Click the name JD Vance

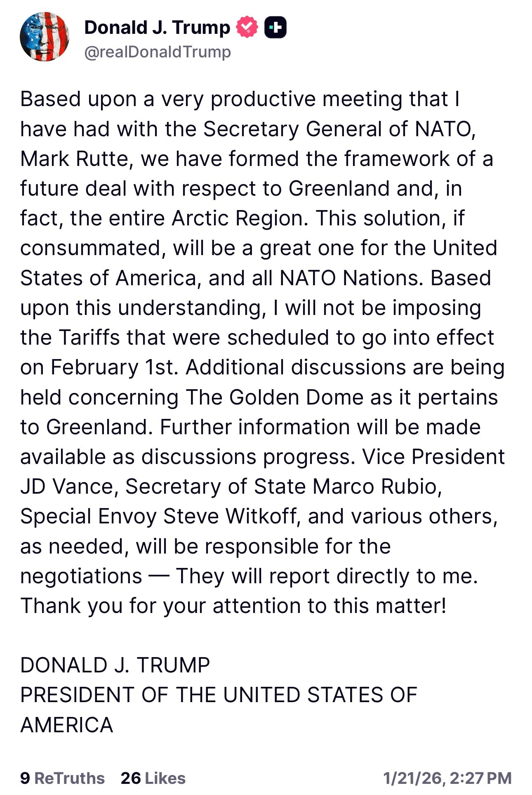[67, 487]
